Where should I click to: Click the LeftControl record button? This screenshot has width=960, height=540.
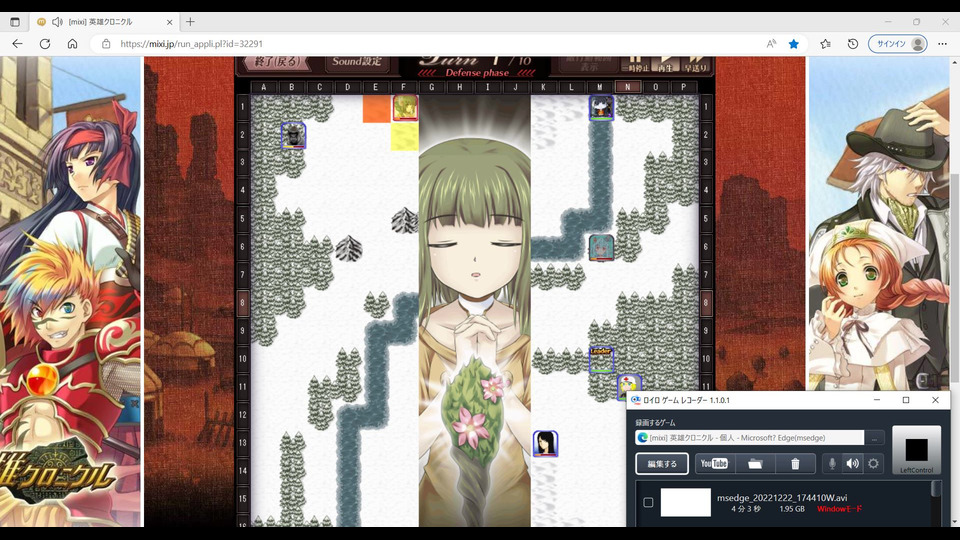click(917, 450)
